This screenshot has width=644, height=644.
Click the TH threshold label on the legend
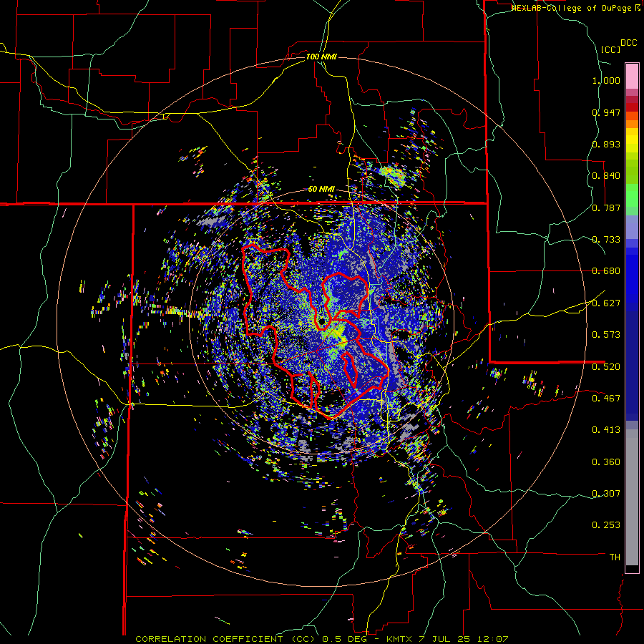click(615, 557)
